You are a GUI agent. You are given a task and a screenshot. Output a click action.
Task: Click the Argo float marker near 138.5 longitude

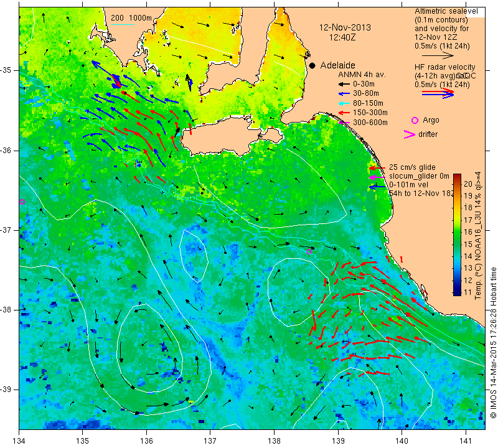tap(309, 251)
